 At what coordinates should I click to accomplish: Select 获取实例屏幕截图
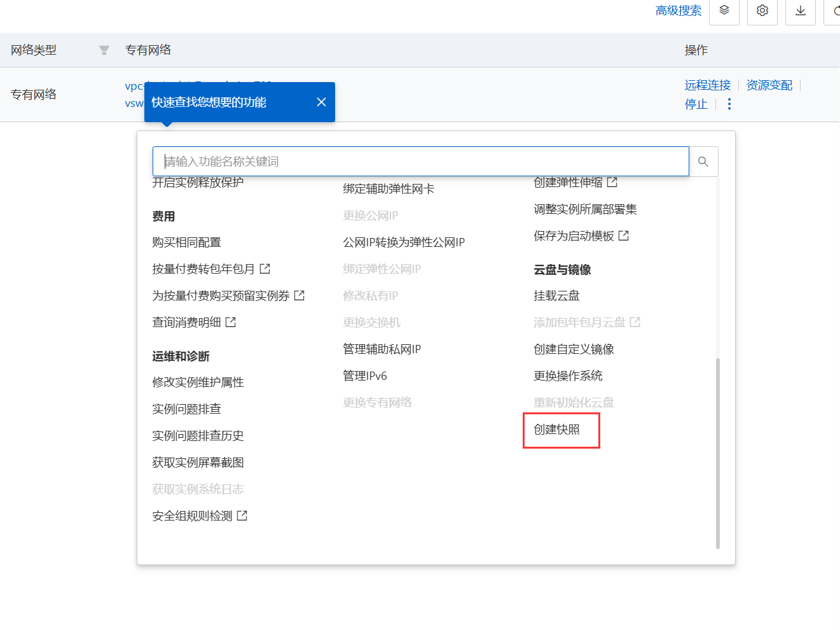198,463
